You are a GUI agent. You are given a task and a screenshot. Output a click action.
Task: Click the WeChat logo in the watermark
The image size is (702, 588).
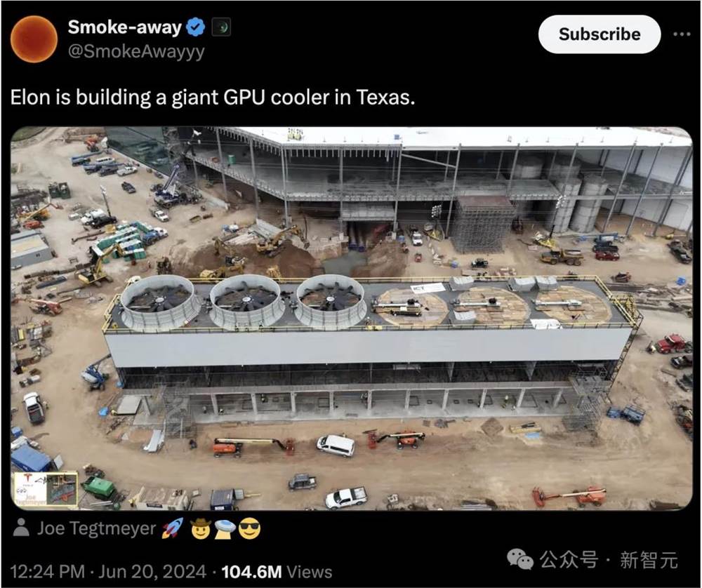(519, 560)
